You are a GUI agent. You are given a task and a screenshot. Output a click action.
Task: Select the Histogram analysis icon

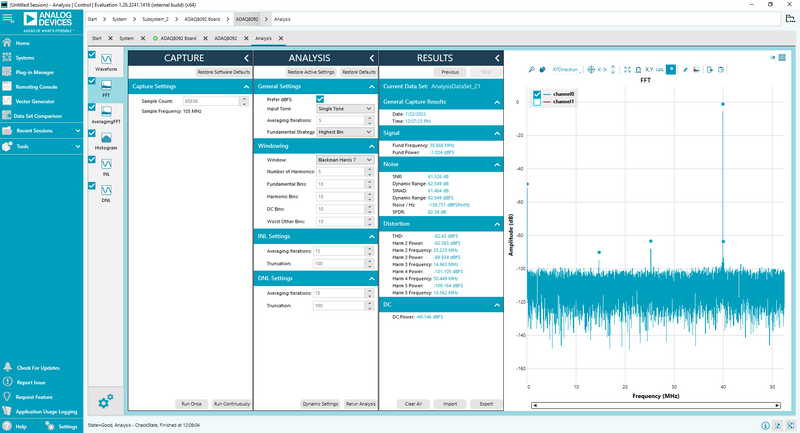[106, 138]
